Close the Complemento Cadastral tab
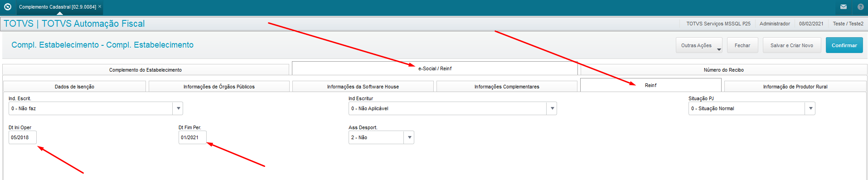The height and width of the screenshot is (180, 868). click(x=100, y=6)
